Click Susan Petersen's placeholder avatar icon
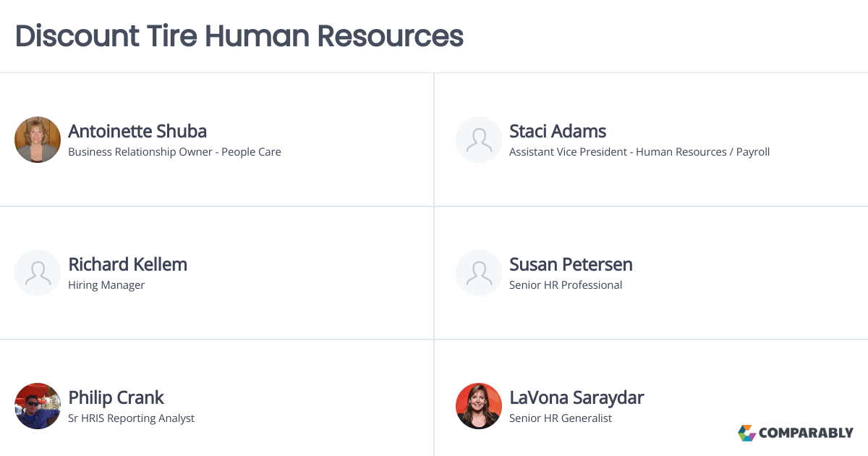Viewport: 868px width, 456px height. (x=479, y=273)
